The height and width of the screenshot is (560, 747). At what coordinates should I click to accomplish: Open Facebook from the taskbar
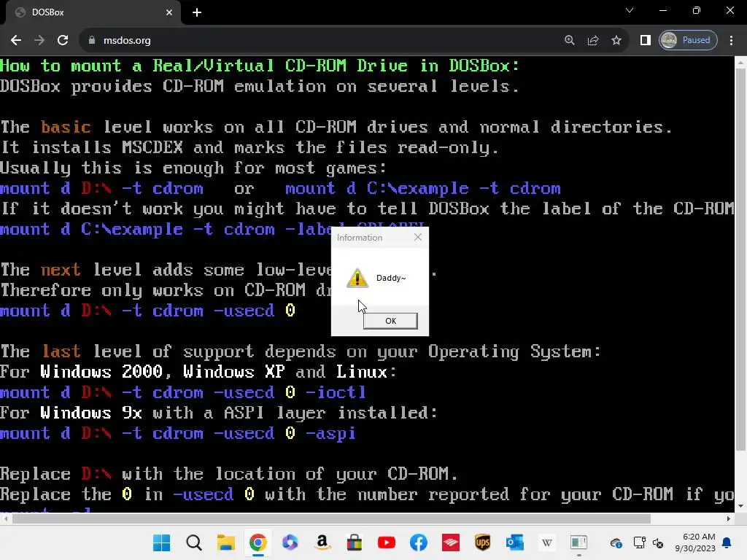418,542
